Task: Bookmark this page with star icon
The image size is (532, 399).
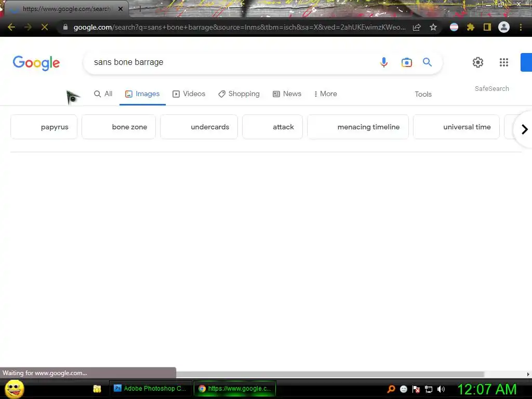Action: point(433,27)
